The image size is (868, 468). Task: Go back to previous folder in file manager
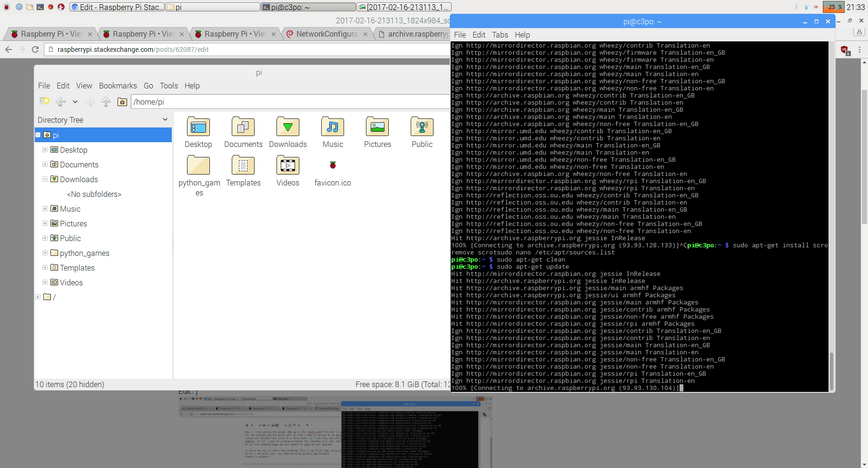(60, 101)
